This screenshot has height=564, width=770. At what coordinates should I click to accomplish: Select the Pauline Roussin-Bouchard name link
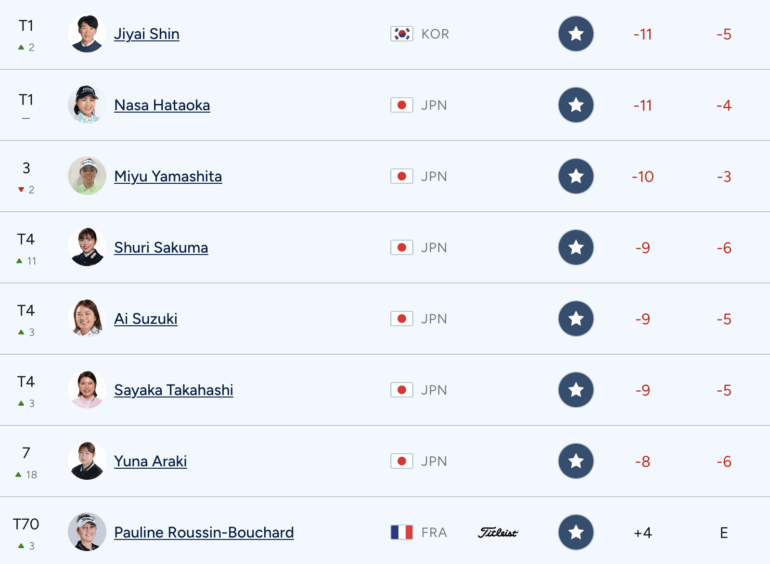click(x=204, y=533)
